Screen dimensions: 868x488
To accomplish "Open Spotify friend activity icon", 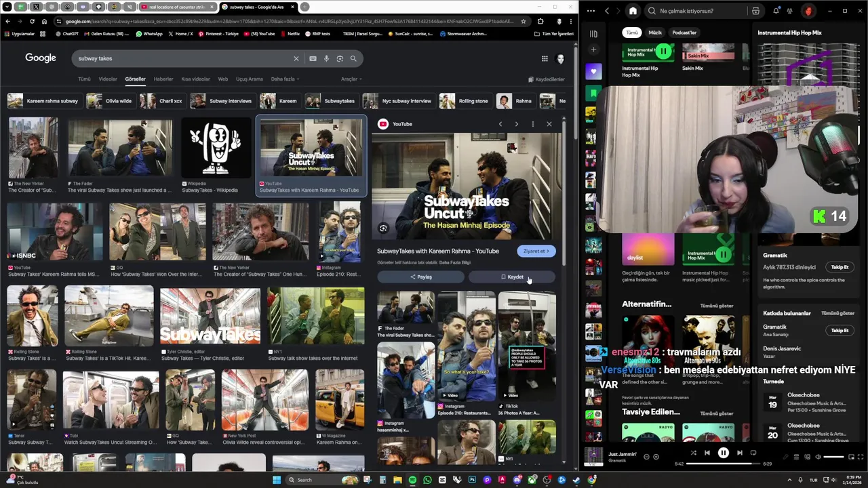I will [790, 11].
